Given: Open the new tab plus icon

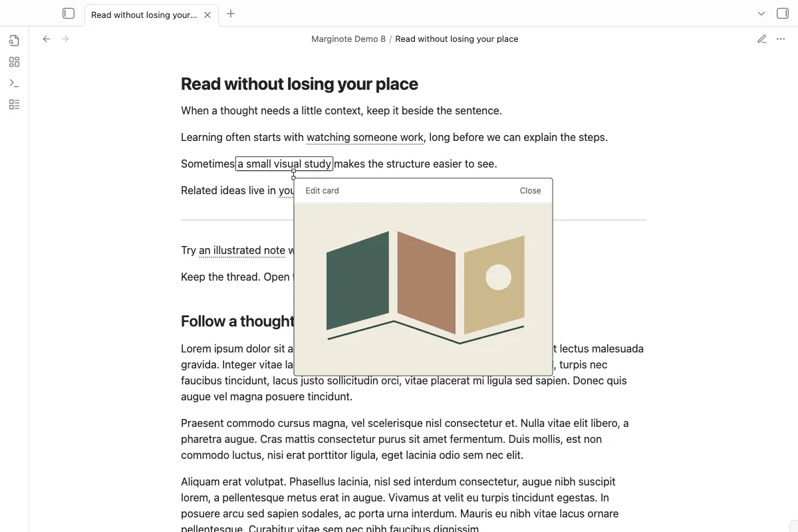Looking at the screenshot, I should (x=231, y=13).
